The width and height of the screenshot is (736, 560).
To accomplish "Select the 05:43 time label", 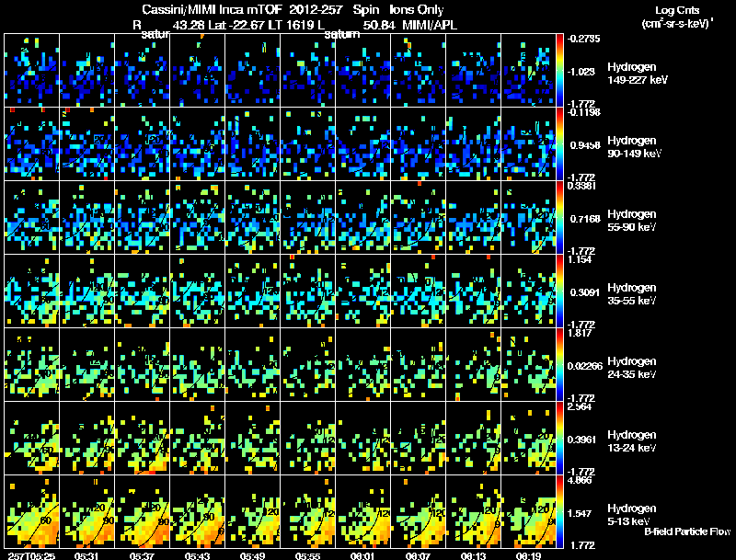I will tap(197, 555).
